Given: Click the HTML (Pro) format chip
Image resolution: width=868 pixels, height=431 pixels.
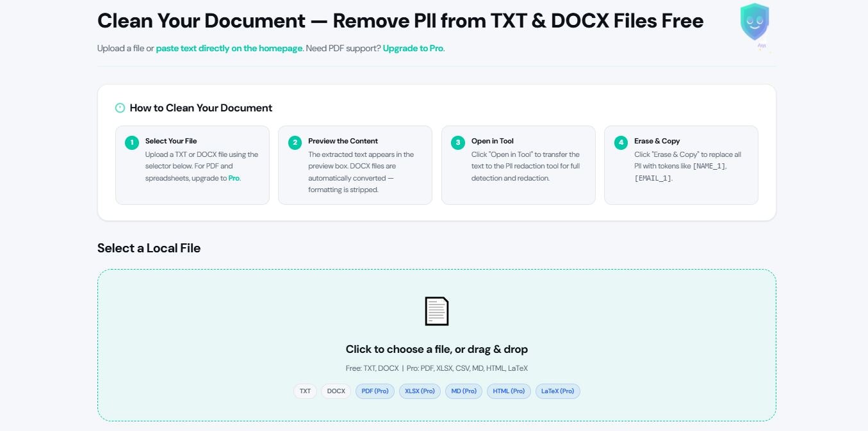Looking at the screenshot, I should (x=509, y=391).
